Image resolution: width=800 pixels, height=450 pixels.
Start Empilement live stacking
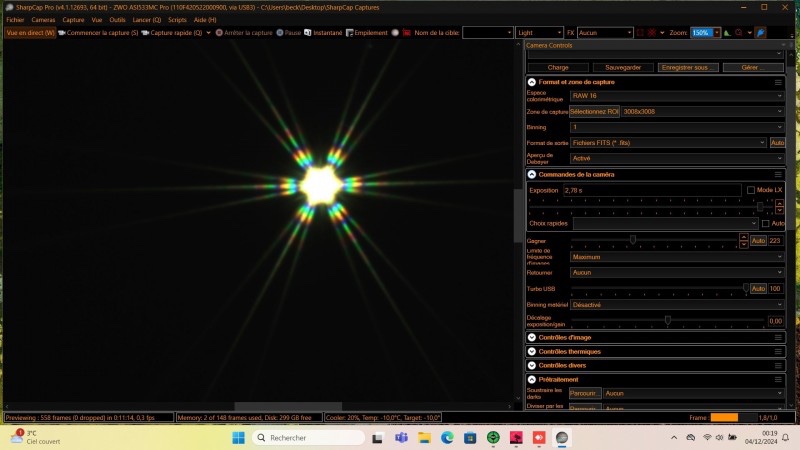point(350,33)
